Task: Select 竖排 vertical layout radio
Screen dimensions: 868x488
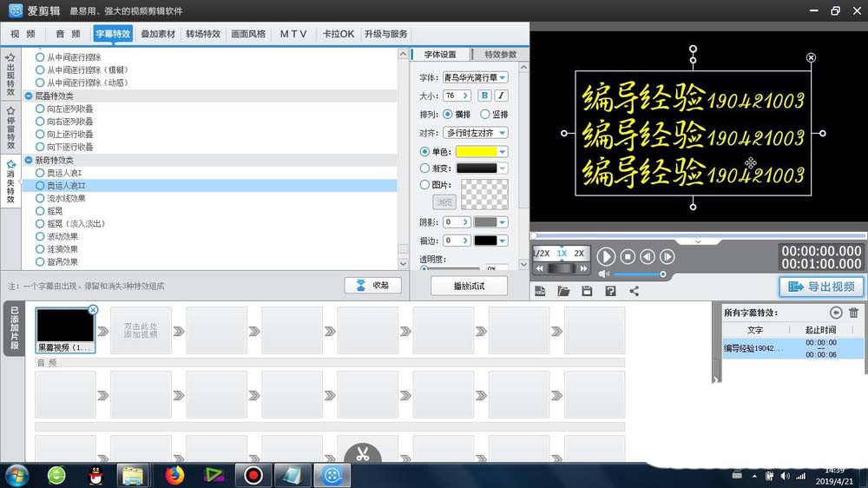Action: (485, 114)
